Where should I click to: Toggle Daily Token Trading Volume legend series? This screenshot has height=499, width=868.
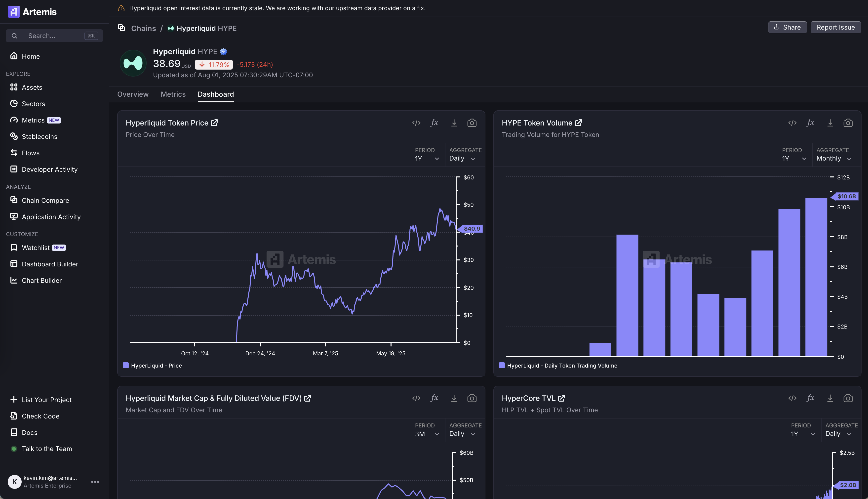(x=558, y=365)
